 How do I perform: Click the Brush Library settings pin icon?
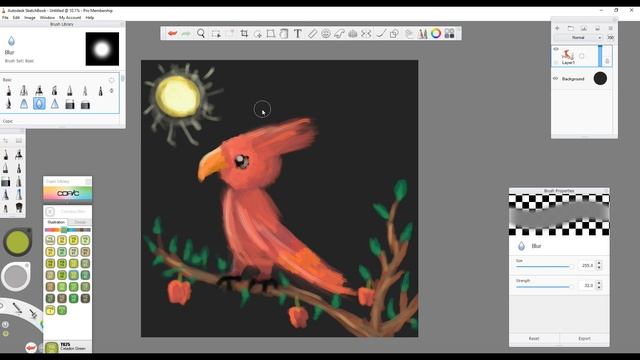click(x=112, y=80)
